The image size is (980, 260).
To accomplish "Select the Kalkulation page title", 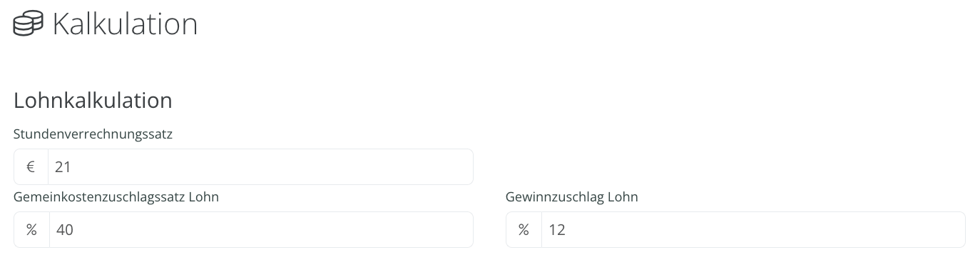I will coord(125,24).
